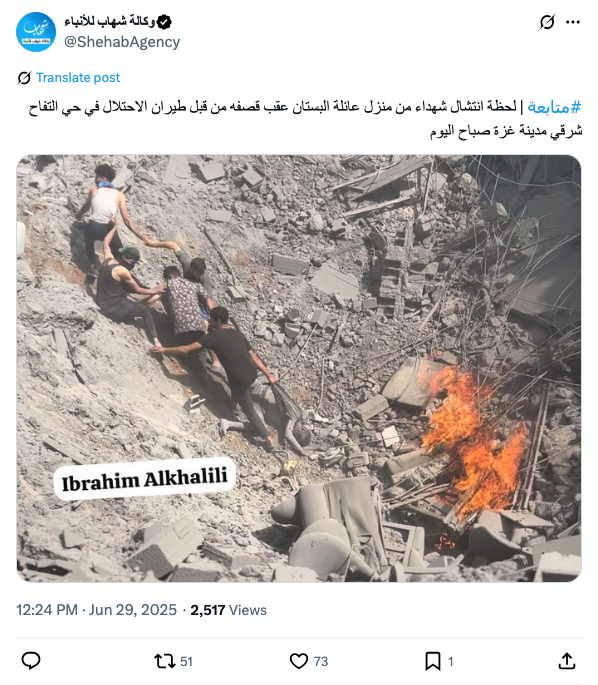Open the @ShehabAgency handle link
Viewport: 598px width, 685px height.
122,42
